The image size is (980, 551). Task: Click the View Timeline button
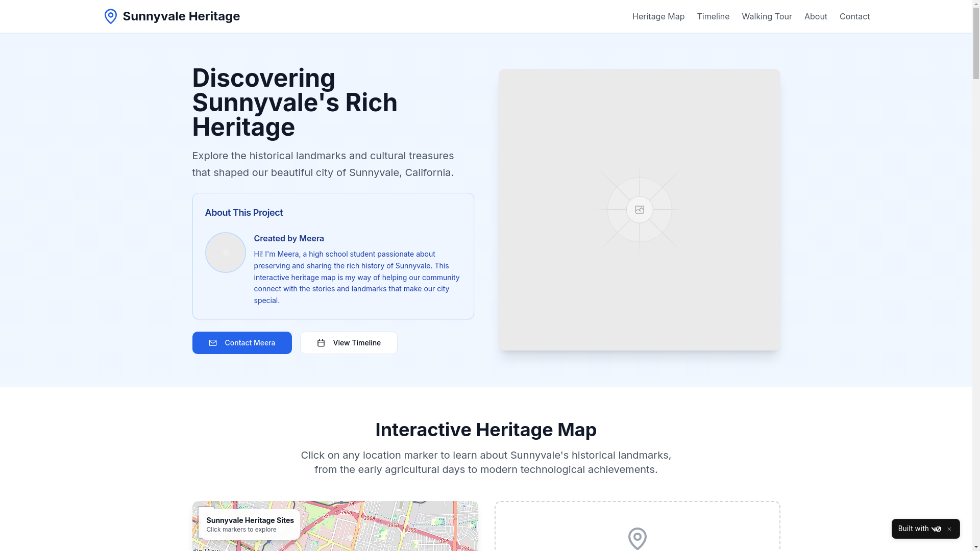[349, 343]
